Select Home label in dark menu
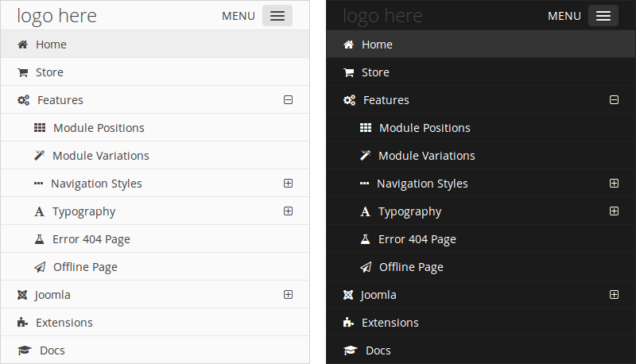Image resolution: width=636 pixels, height=364 pixels. coord(377,45)
